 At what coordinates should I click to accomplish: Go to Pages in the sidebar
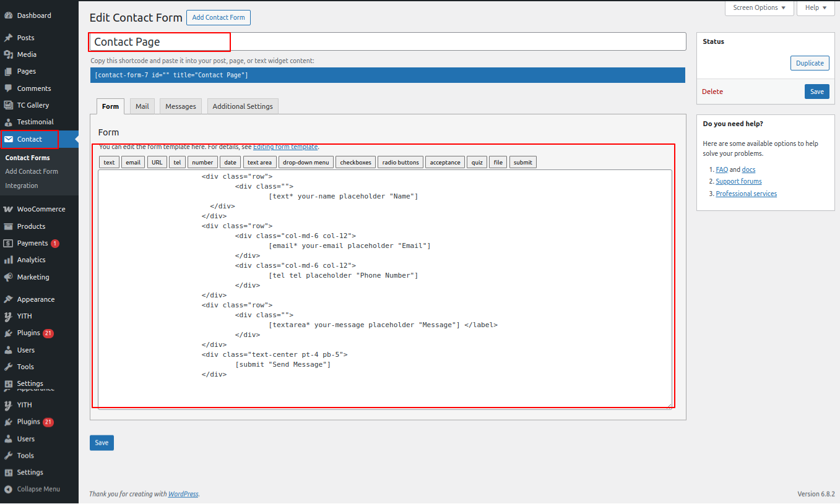tap(26, 71)
